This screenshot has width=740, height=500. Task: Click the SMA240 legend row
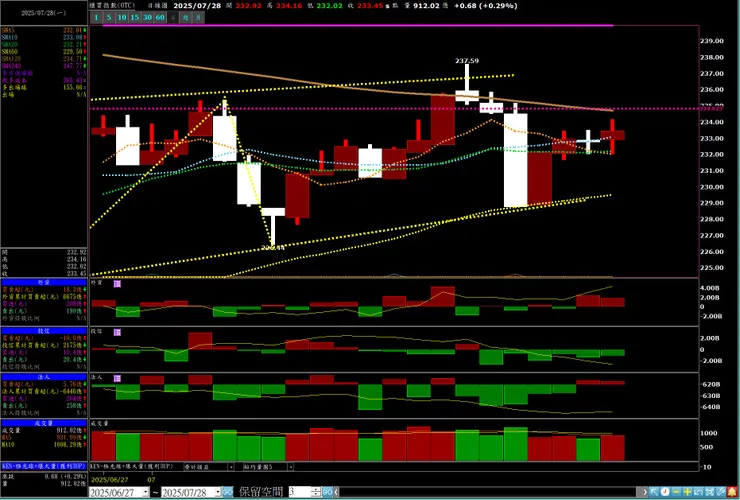(x=44, y=66)
